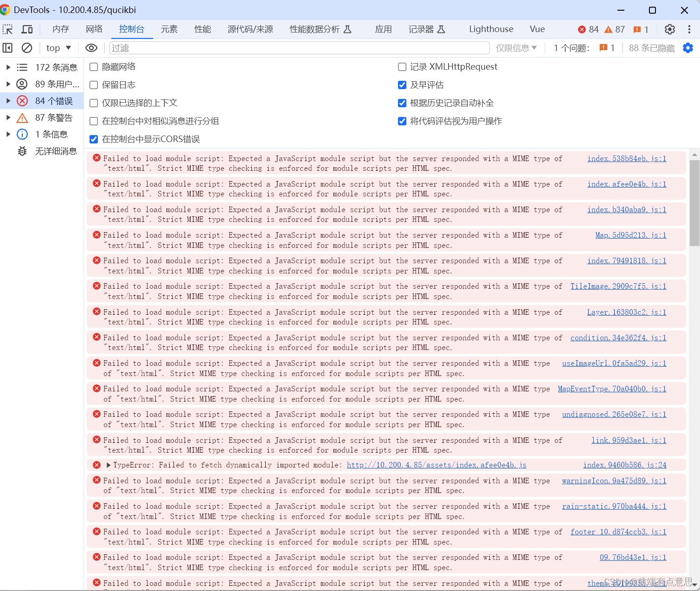The image size is (700, 591).
Task: Click the console vertical scrollbar thumb
Action: [x=694, y=202]
